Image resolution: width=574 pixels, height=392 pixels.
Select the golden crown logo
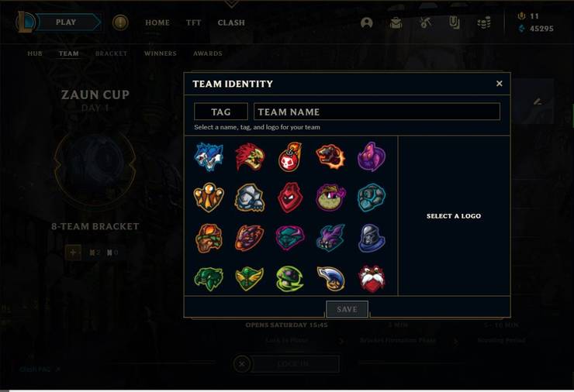[x=209, y=198]
